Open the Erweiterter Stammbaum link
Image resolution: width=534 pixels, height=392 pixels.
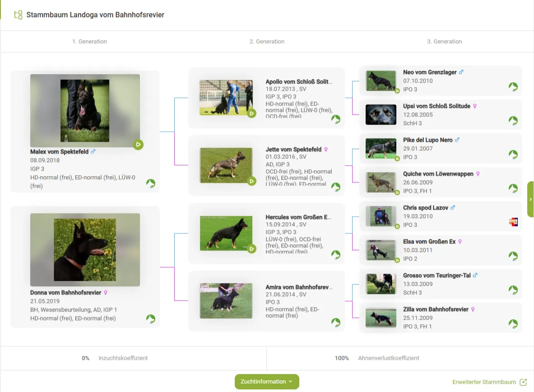[x=484, y=382]
